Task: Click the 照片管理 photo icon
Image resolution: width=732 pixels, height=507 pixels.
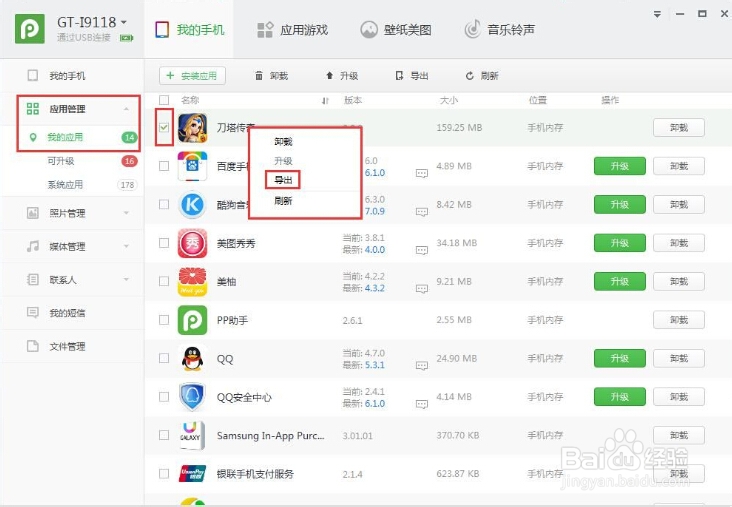Action: [x=33, y=213]
